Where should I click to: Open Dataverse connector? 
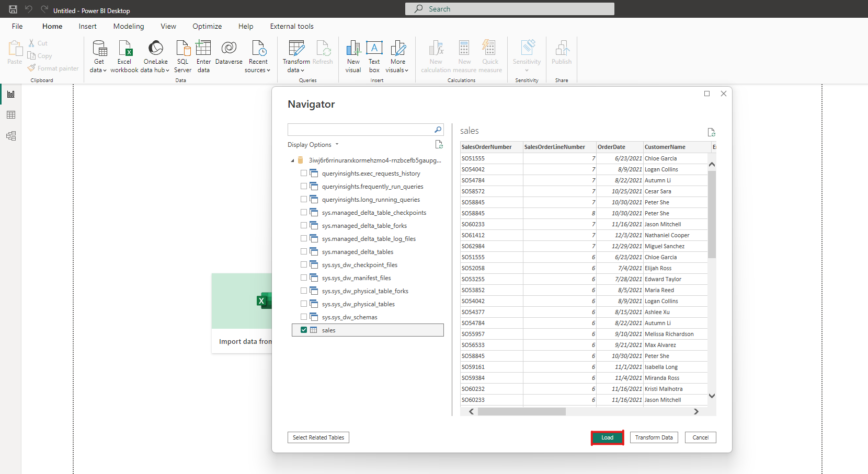(x=229, y=56)
